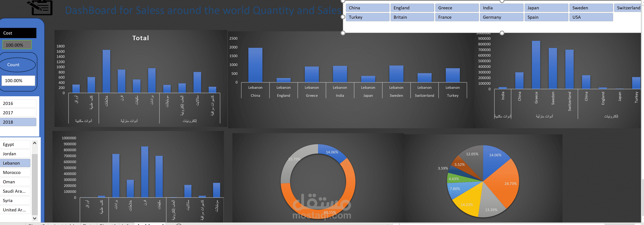Select the 2016 year slicer item

(18, 103)
